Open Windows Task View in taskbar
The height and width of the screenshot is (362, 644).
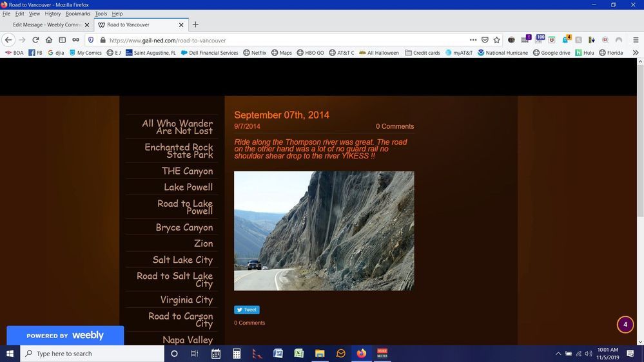click(x=194, y=354)
